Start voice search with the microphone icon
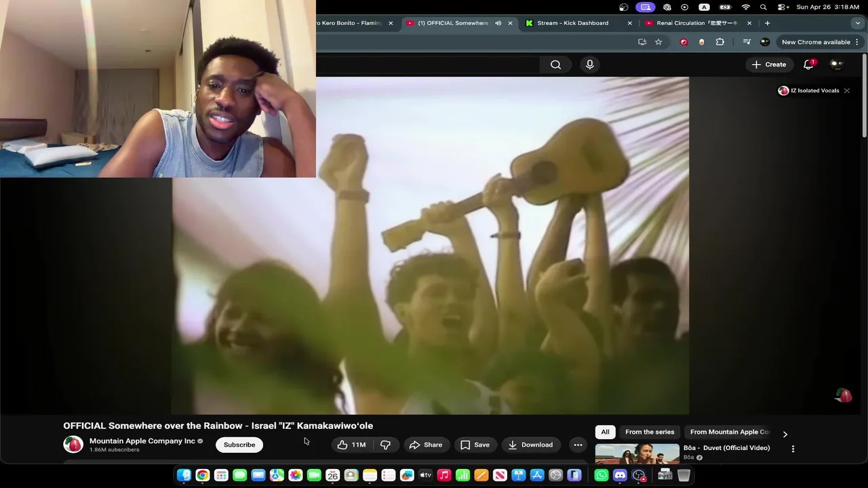This screenshot has height=488, width=868. click(589, 64)
